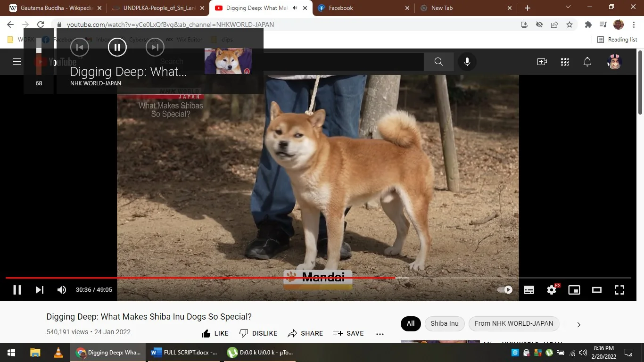Go back in browser
Viewport: 644px width, 362px height.
tap(10, 25)
